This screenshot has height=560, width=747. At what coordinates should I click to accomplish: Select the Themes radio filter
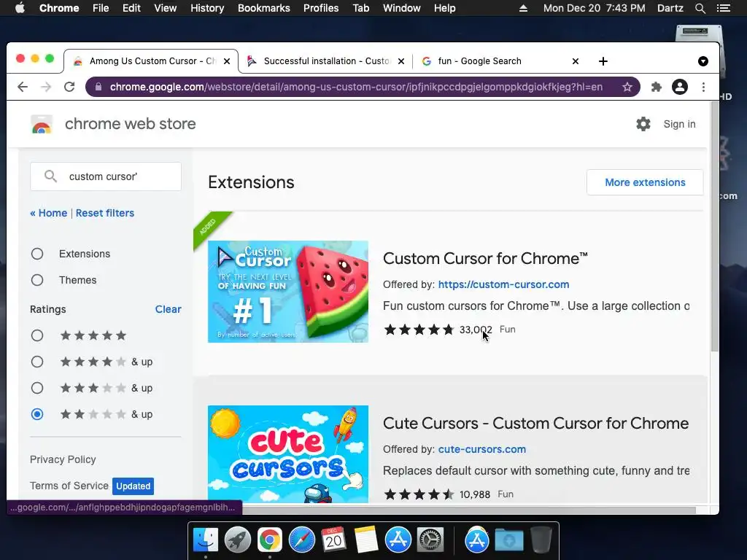37,280
